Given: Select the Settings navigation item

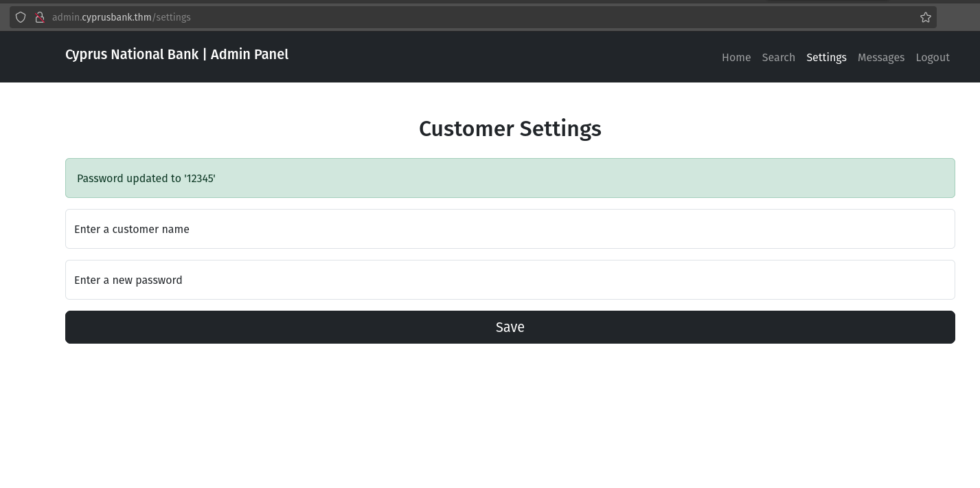Looking at the screenshot, I should [x=826, y=58].
